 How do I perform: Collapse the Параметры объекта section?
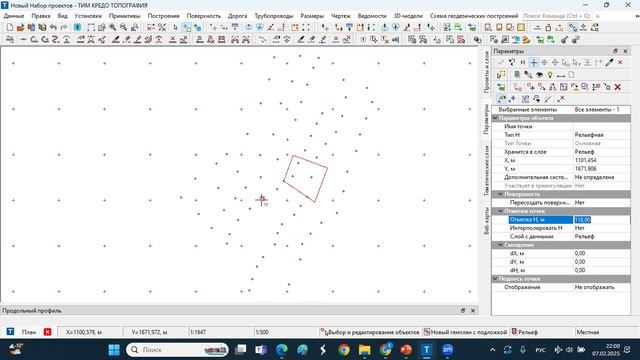pos(496,118)
